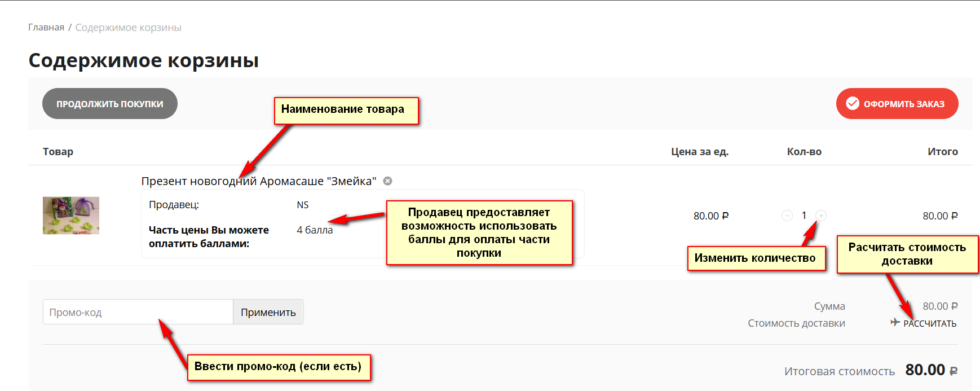Focus the Промо-код input field
Viewport: 980px width, 391px height.
[138, 312]
